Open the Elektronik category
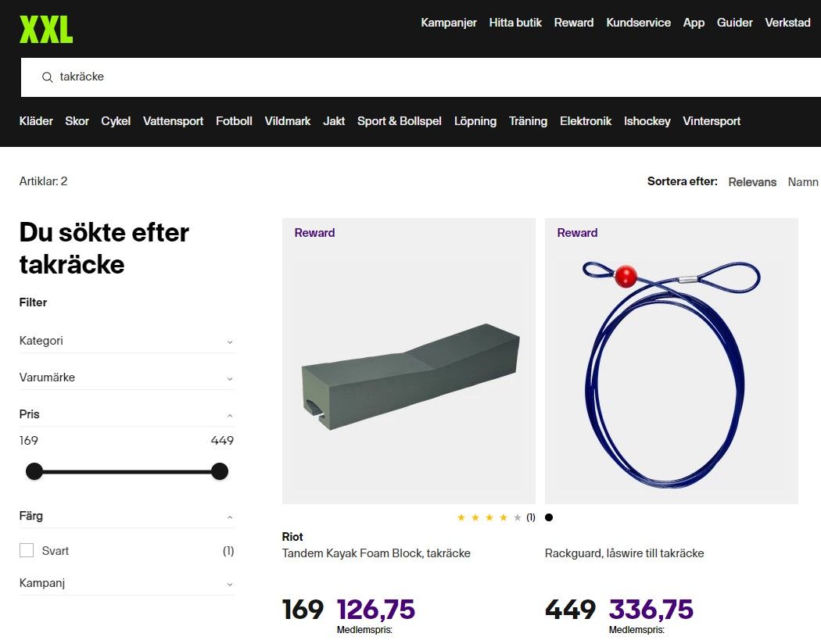 586,121
